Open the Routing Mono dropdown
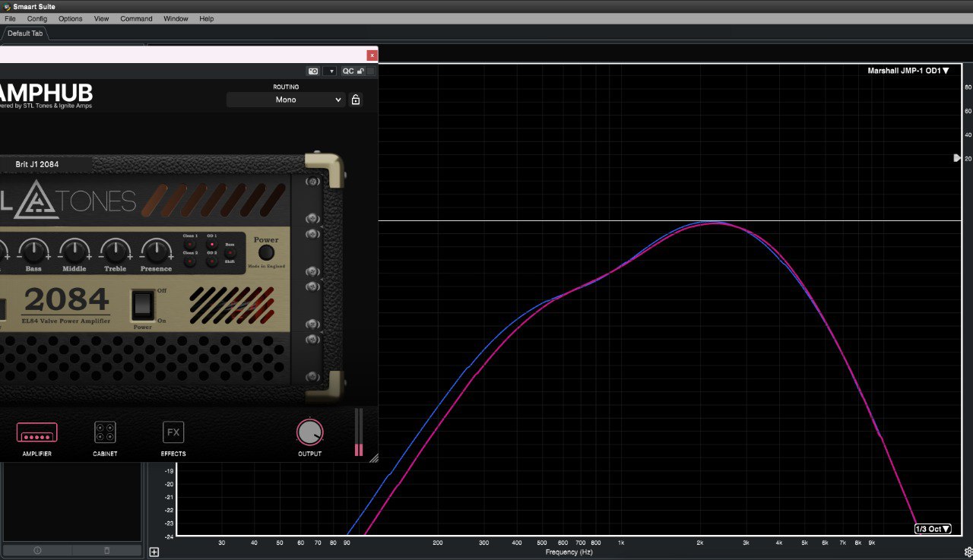 tap(286, 100)
